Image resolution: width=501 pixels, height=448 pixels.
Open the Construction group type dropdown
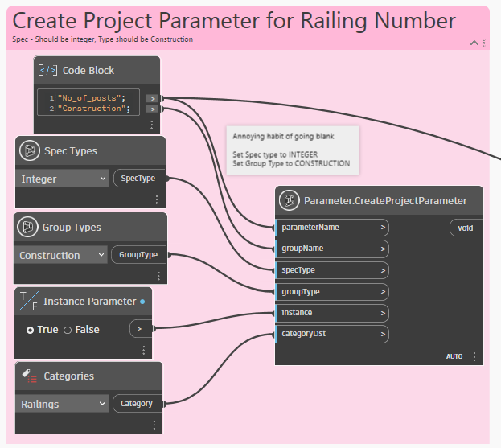coord(62,255)
